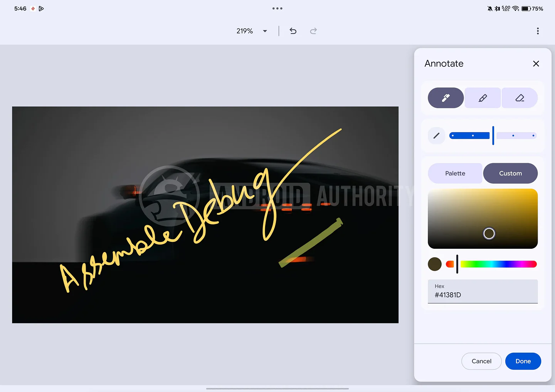555x392 pixels.
Task: Tap the Wi-Fi icon in status bar
Action: [x=516, y=8]
